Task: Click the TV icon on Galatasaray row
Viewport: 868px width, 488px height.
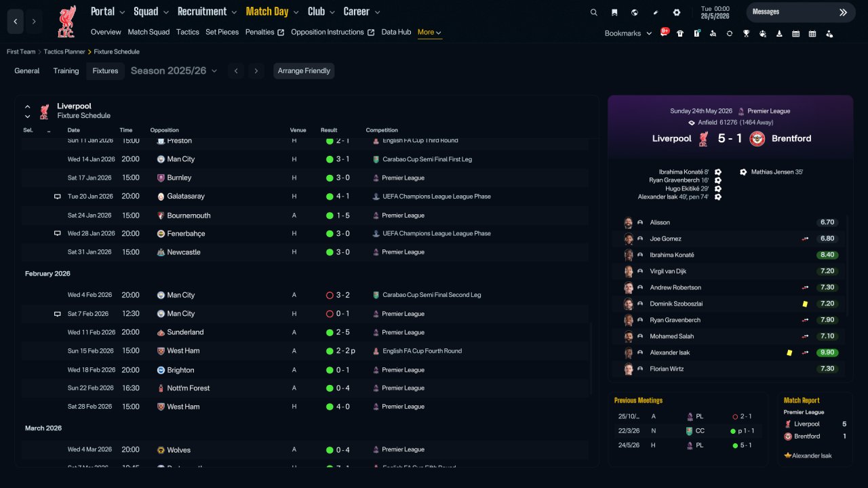Action: 58,197
